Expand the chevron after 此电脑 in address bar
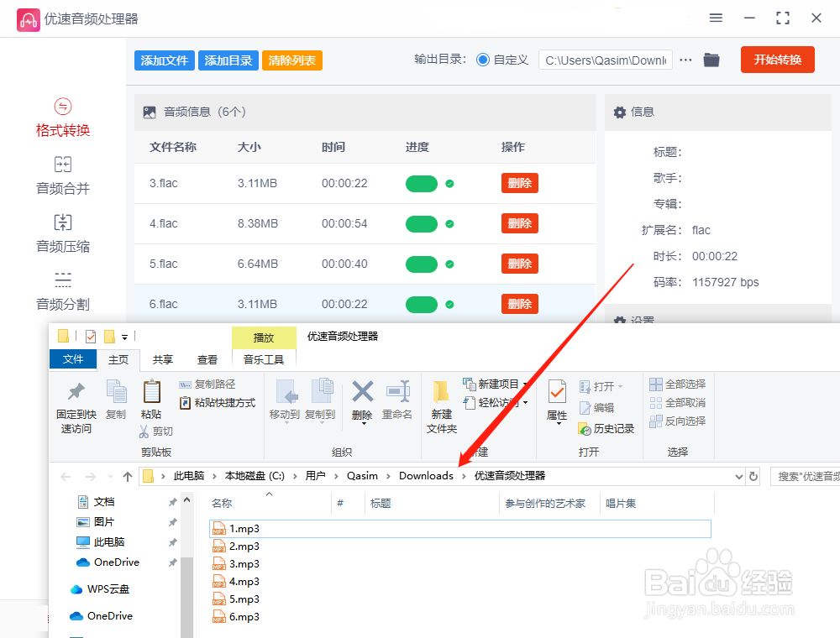This screenshot has width=840, height=638. 214,476
